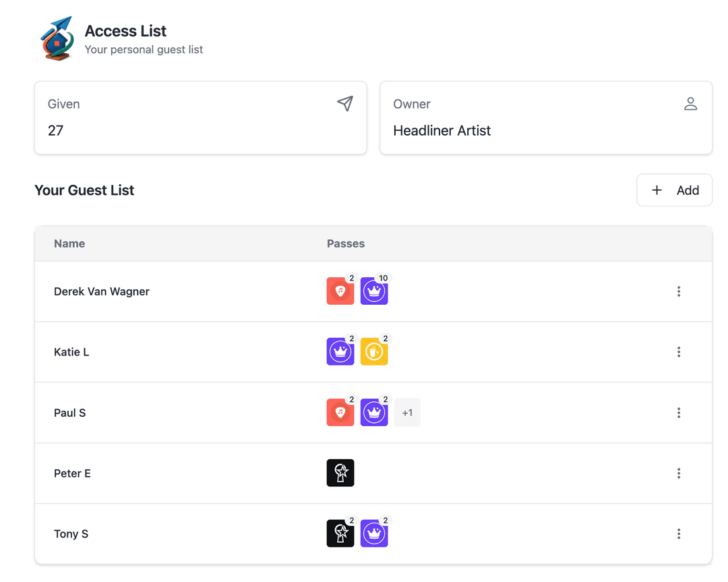Open the purple VIP crown pass on Derek's row

coord(374,291)
